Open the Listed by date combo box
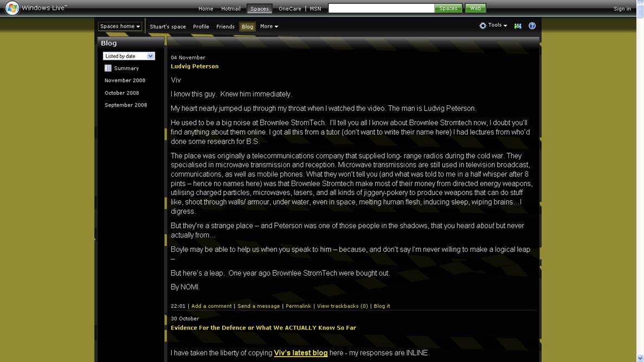Viewport: 644px width, 362px height. (128, 56)
